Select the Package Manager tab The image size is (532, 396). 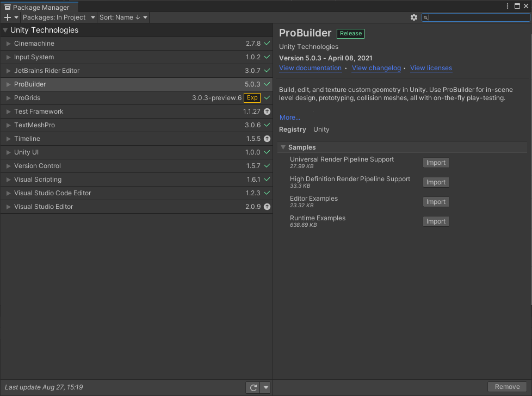(39, 8)
